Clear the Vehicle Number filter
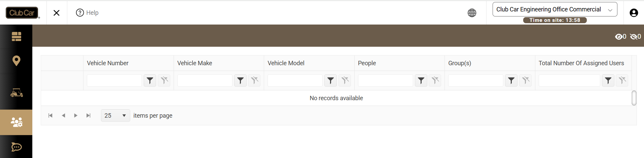644x158 pixels. [164, 81]
